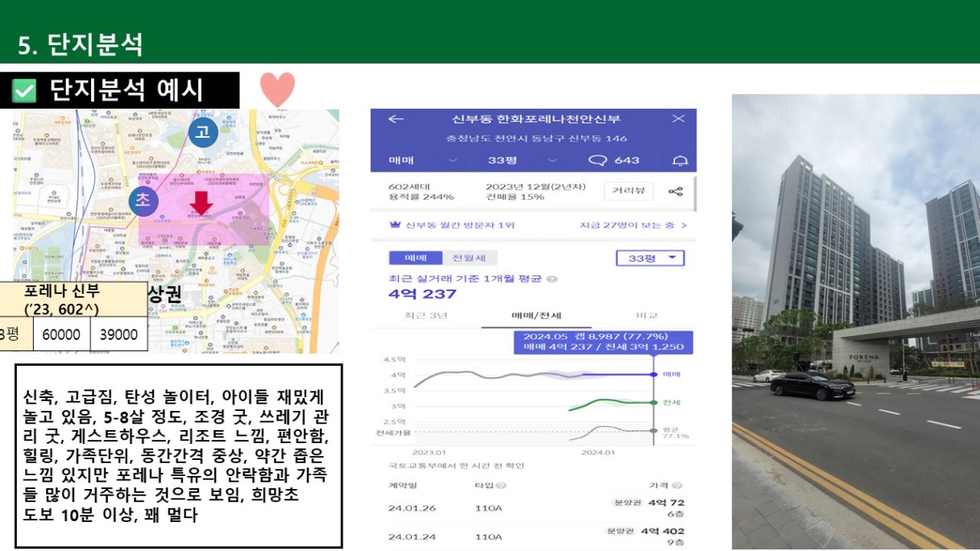Image resolution: width=980 pixels, height=551 pixels.
Task: Click the green checkmark icon beside 단지분석 예시
Action: pos(24,91)
